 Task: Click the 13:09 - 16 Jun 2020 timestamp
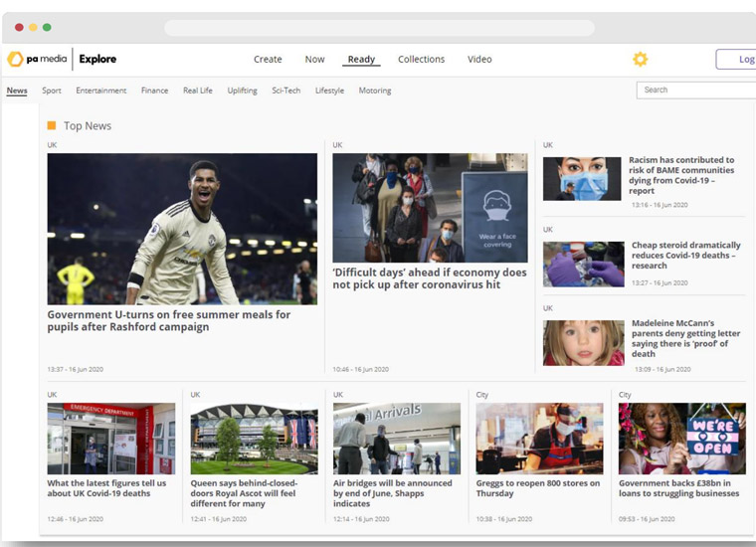point(662,369)
